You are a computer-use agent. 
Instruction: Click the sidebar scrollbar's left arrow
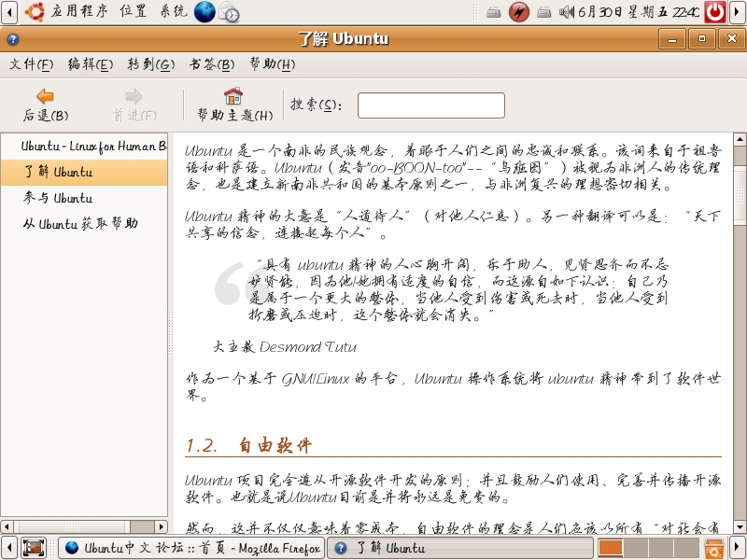pos(7,526)
